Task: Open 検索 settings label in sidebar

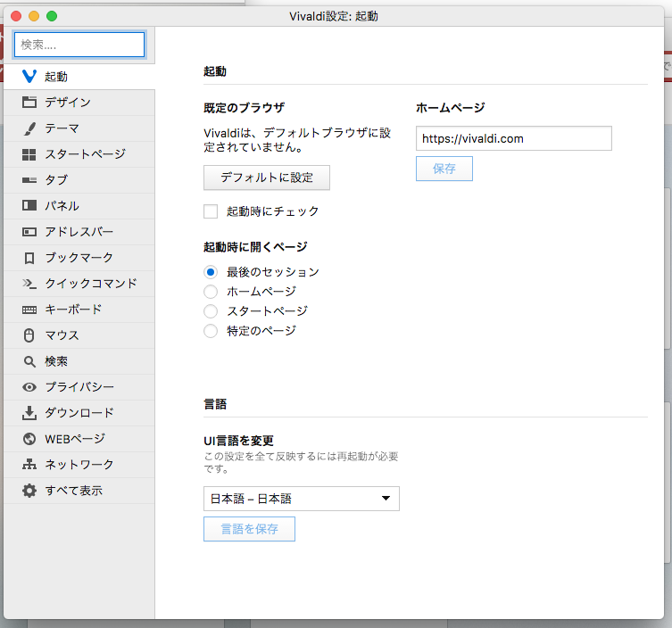Action: click(56, 361)
